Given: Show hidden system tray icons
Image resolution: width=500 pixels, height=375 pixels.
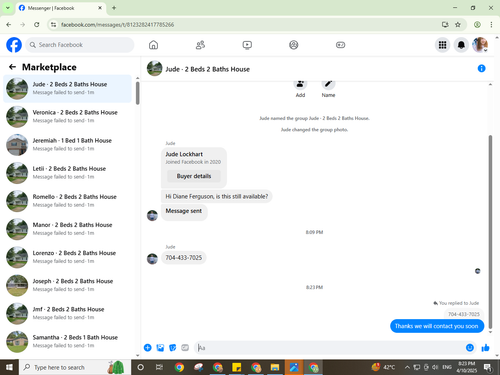Looking at the screenshot, I should coord(407,367).
